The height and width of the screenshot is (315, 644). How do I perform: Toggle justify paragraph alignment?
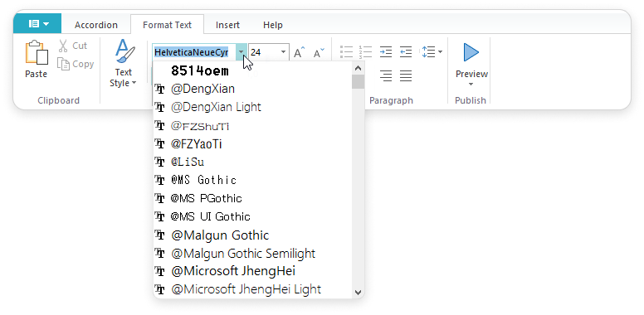pos(406,76)
